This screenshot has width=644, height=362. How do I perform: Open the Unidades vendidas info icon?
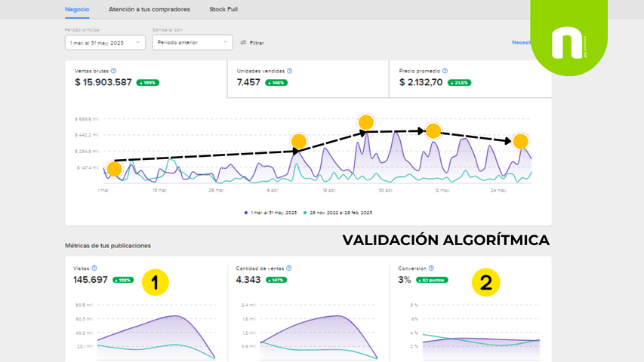point(290,71)
